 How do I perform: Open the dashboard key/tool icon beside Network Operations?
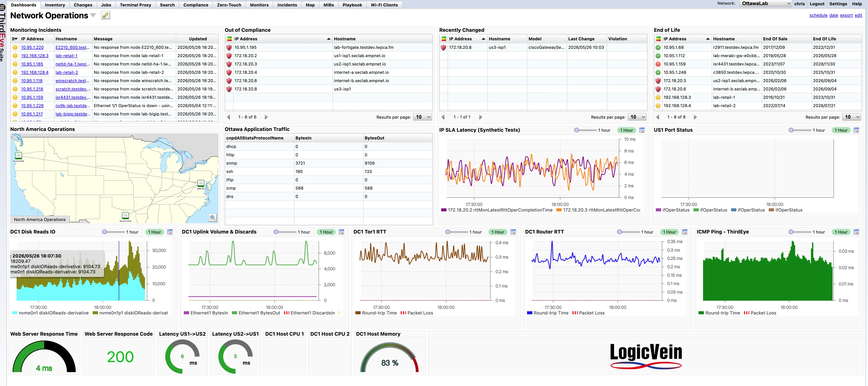(x=106, y=16)
